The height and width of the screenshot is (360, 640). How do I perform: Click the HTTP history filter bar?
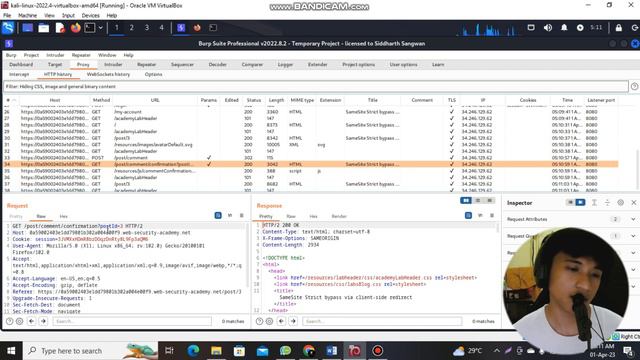click(315, 87)
